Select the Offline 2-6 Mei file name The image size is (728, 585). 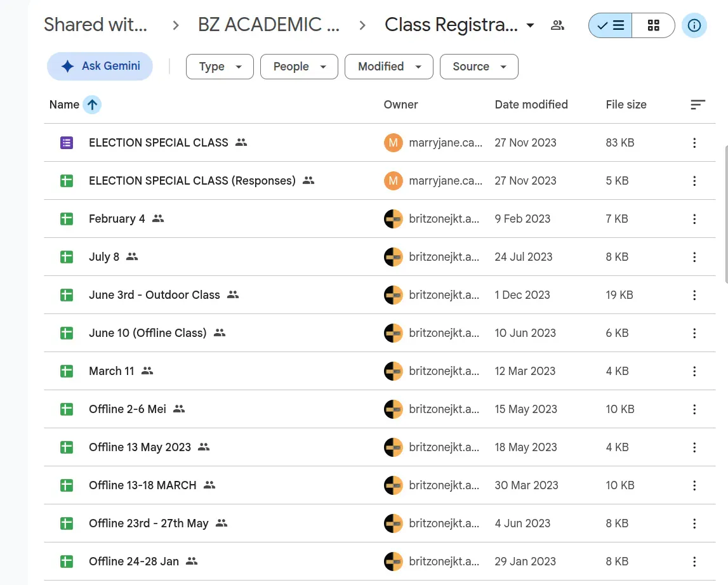click(127, 409)
